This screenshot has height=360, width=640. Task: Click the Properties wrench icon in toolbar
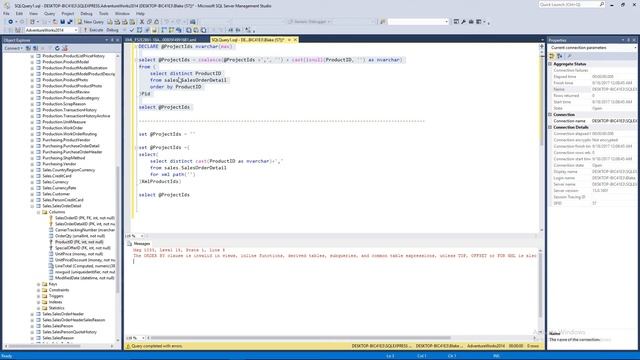464,22
